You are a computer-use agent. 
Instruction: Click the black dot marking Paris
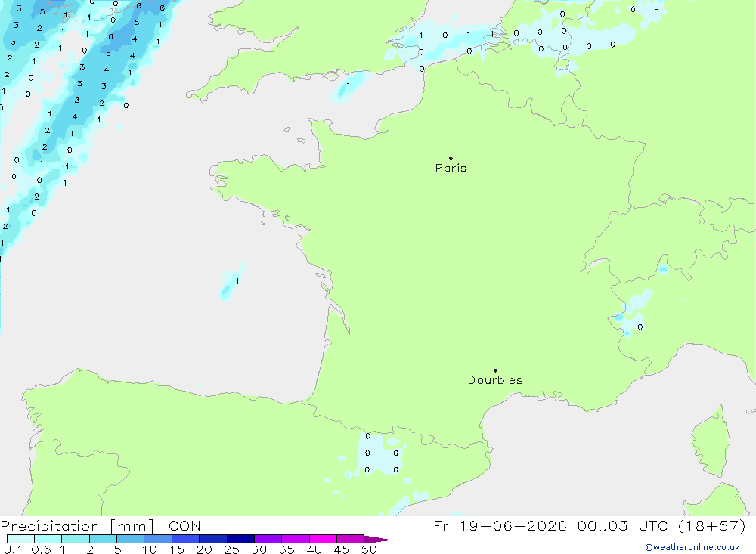(451, 158)
